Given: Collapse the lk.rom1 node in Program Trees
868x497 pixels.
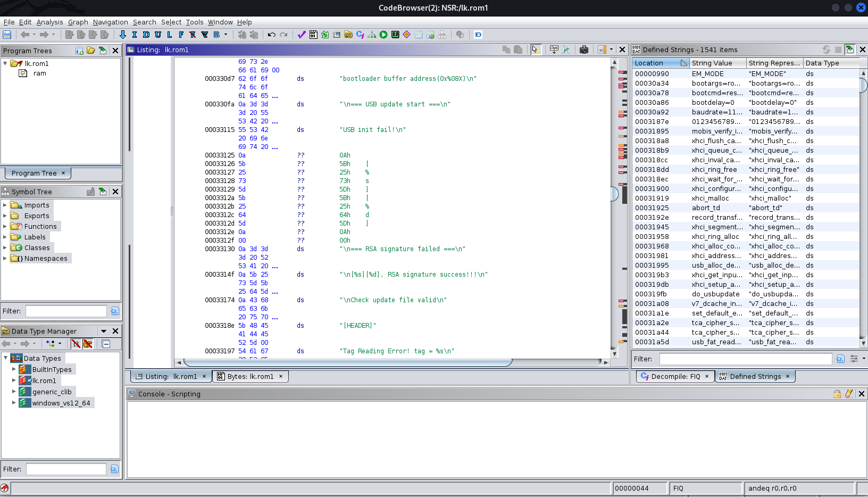Looking at the screenshot, I should click(x=5, y=63).
